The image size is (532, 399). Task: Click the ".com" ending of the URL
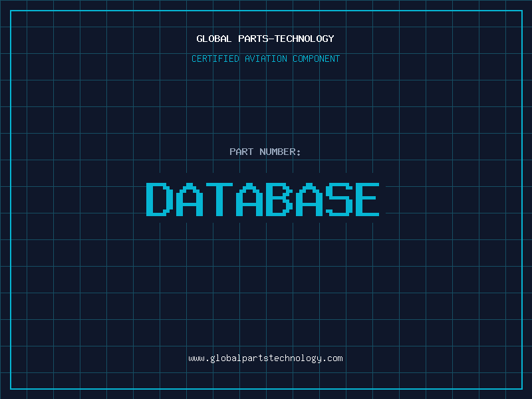(x=332, y=358)
